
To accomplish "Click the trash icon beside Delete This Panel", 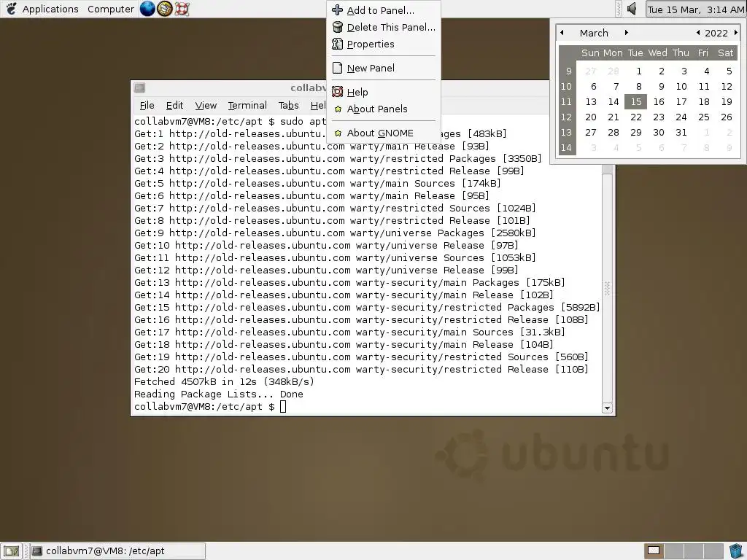I will coord(337,27).
